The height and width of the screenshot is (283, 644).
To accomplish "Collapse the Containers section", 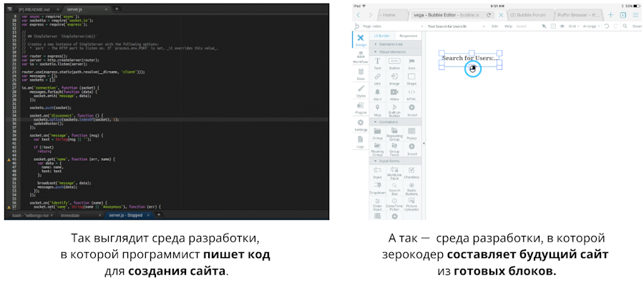I will [396, 121].
